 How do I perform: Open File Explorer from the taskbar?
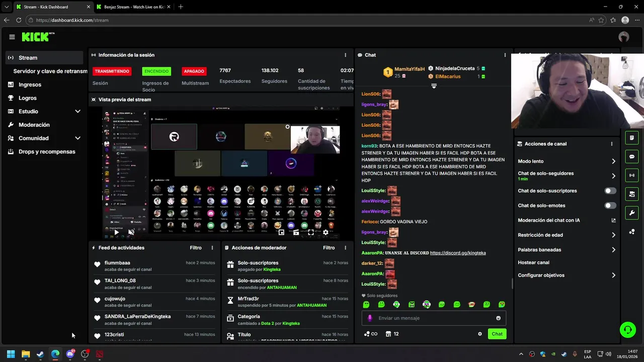(26, 354)
